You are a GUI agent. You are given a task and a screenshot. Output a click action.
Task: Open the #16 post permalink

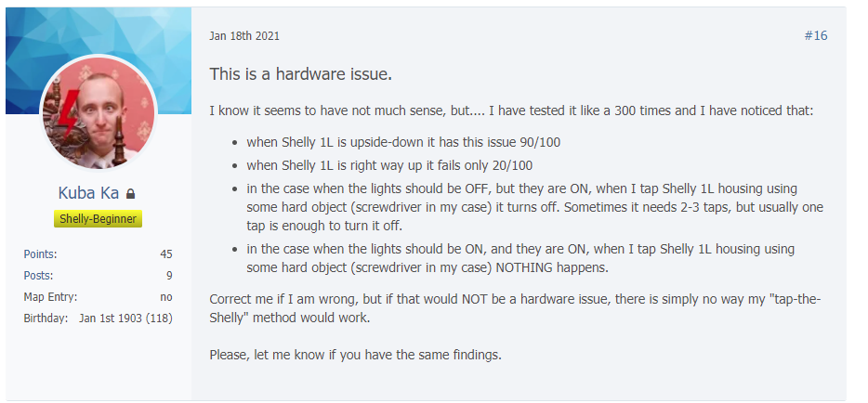click(815, 36)
